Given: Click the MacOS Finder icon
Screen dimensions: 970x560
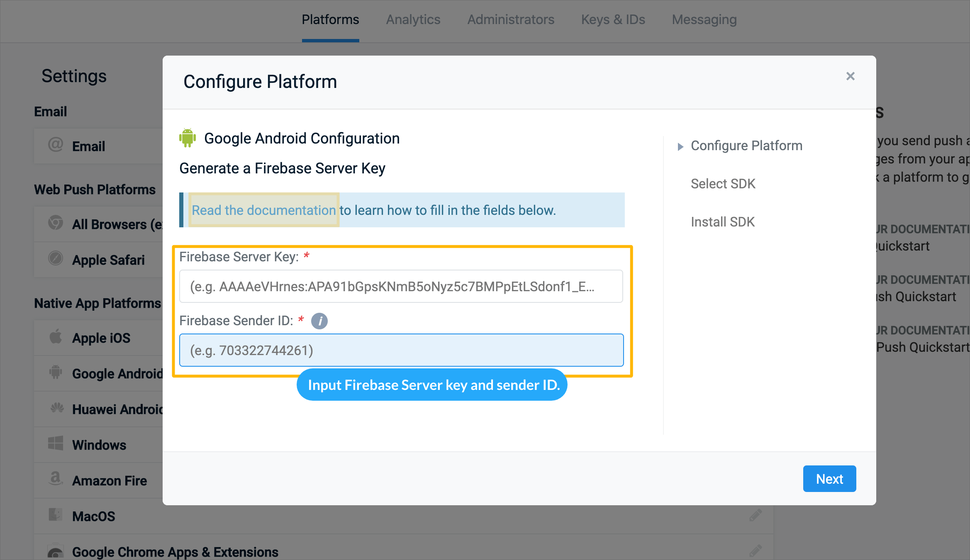Looking at the screenshot, I should (56, 515).
